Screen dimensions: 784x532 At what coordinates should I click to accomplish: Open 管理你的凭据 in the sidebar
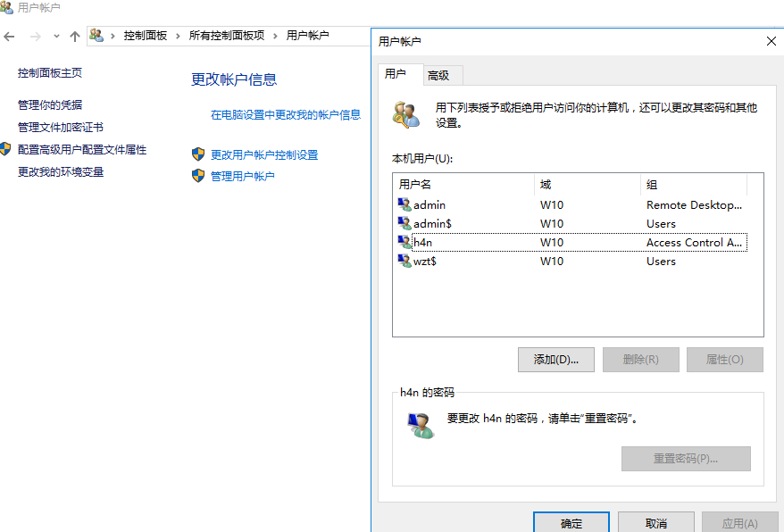click(x=50, y=105)
